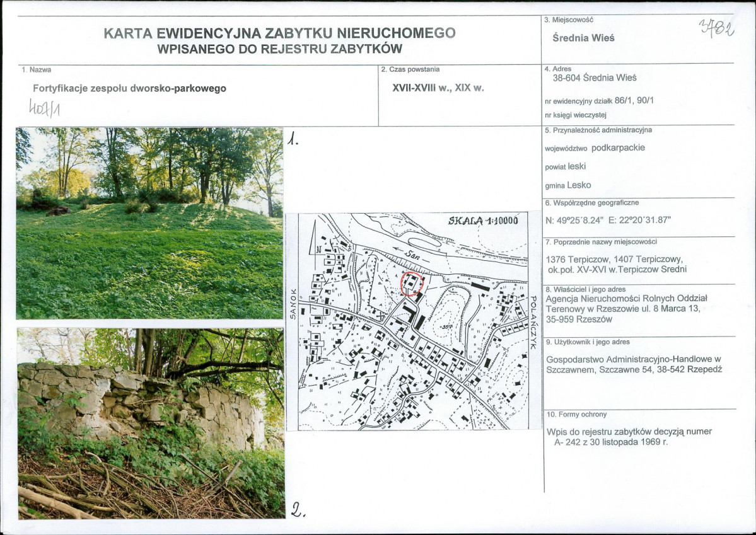756x535 pixels.
Task: Click the photo of the grassy mound with trees
Action: point(149,223)
